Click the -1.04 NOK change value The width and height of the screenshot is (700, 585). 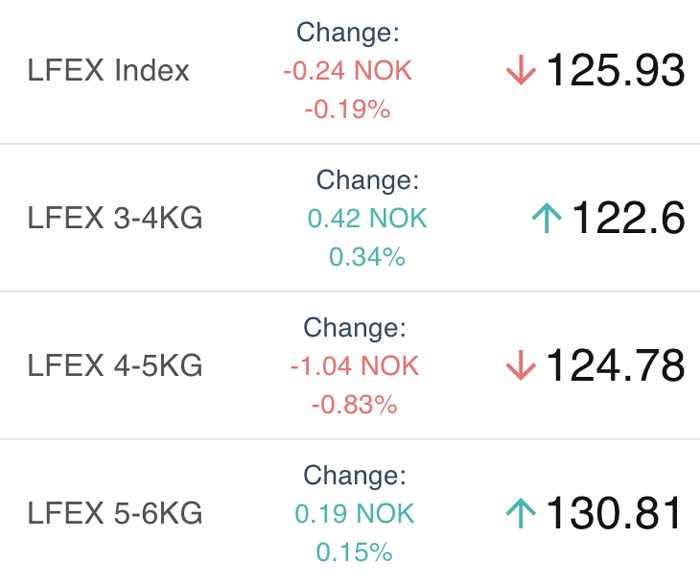tap(354, 366)
